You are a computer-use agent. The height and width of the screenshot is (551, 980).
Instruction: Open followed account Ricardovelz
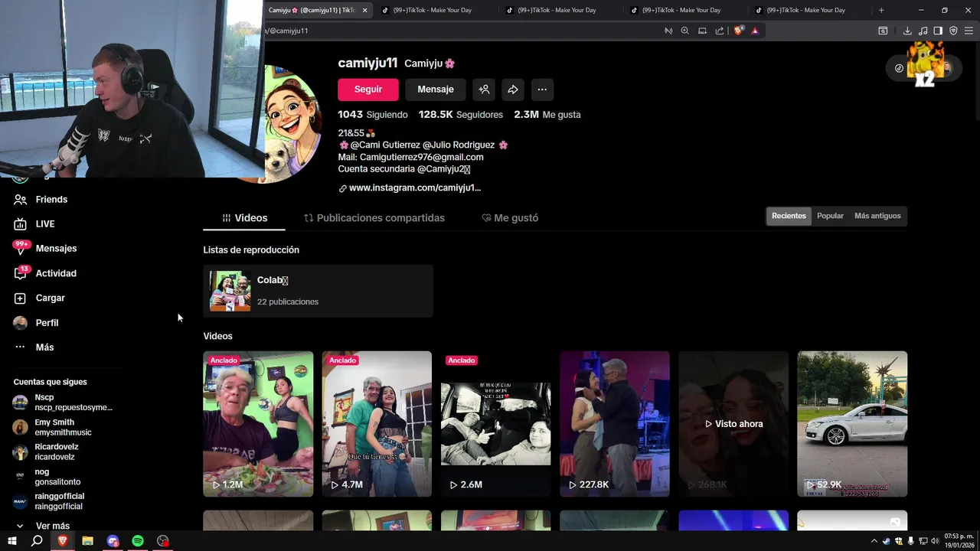click(x=46, y=452)
